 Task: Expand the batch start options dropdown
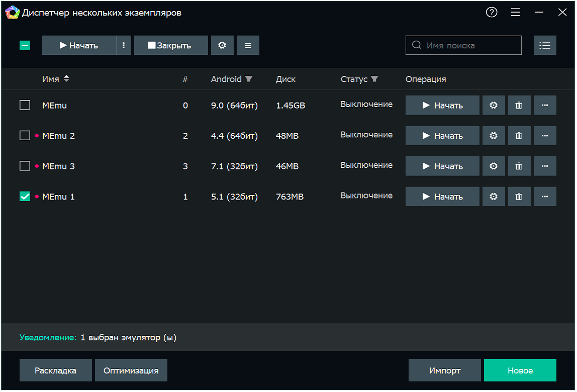click(x=124, y=45)
